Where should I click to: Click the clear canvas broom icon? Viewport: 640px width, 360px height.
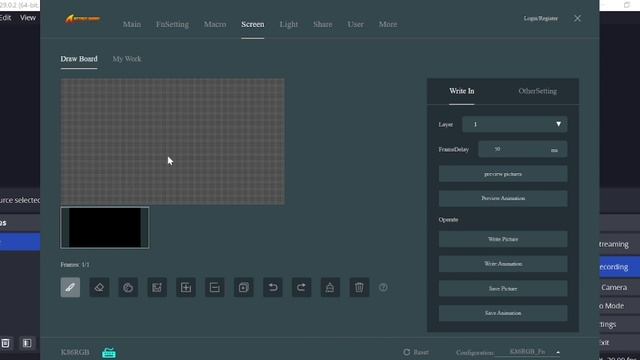click(330, 287)
